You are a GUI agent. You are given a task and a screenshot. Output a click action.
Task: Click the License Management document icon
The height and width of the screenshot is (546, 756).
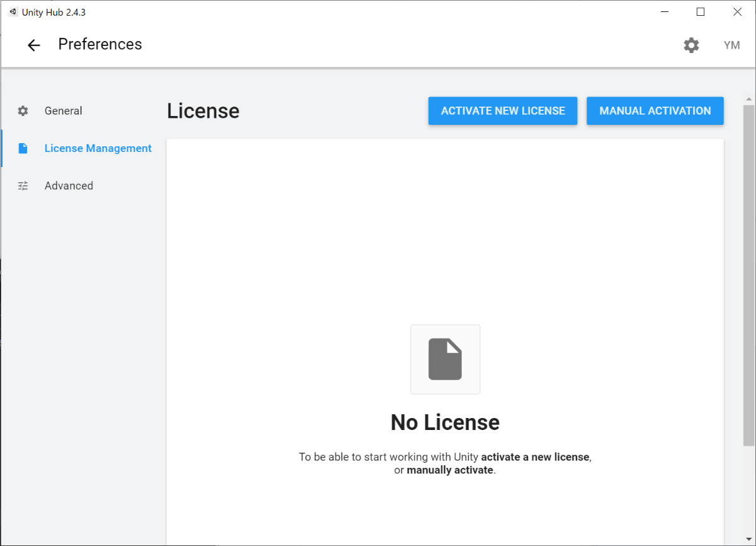coord(23,148)
